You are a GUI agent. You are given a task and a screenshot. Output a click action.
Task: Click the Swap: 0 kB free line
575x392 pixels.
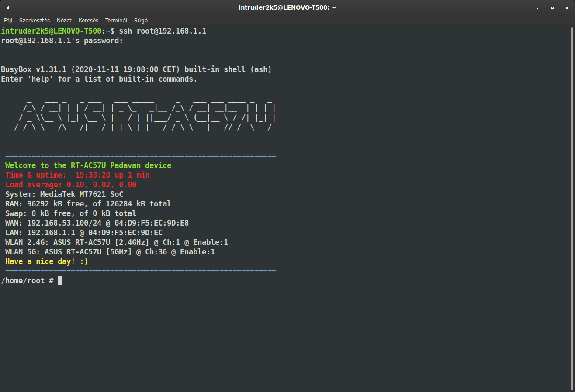tap(71, 213)
